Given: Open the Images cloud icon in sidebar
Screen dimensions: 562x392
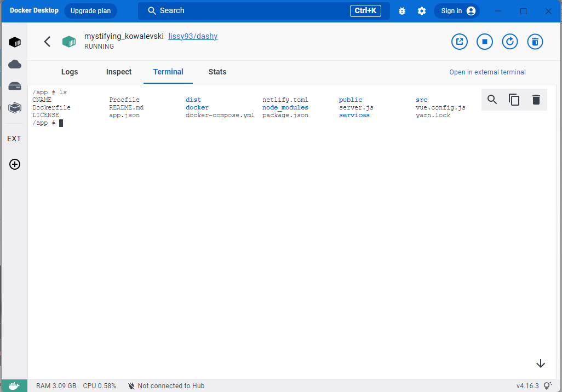Looking at the screenshot, I should click(x=15, y=64).
